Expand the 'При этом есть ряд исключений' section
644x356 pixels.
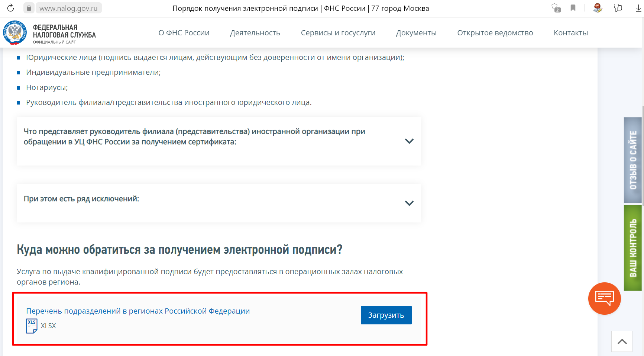pos(409,203)
